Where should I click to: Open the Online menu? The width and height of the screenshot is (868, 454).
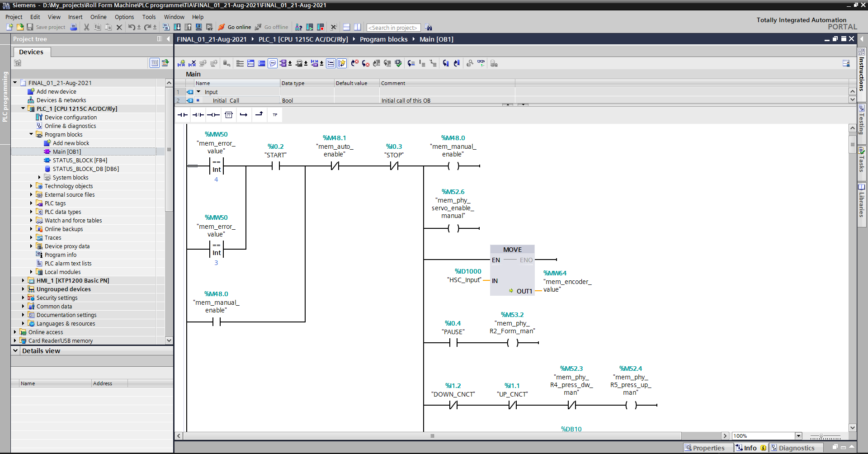(x=98, y=17)
